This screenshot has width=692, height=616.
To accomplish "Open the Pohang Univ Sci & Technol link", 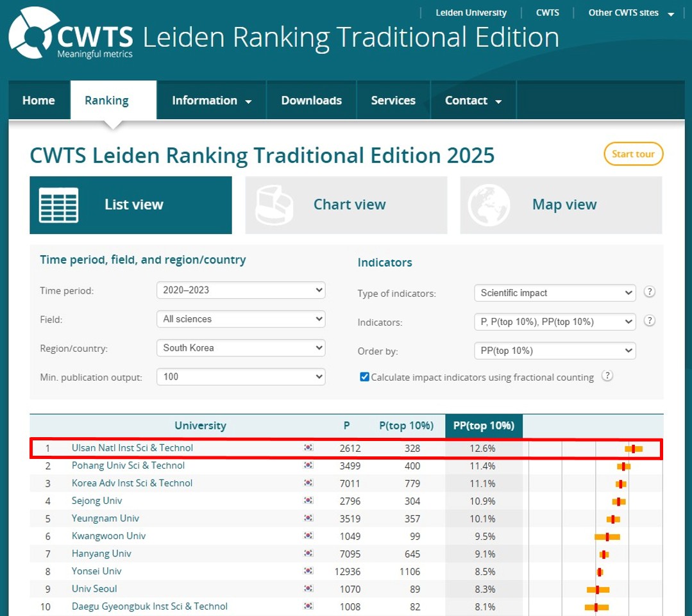I will click(128, 465).
